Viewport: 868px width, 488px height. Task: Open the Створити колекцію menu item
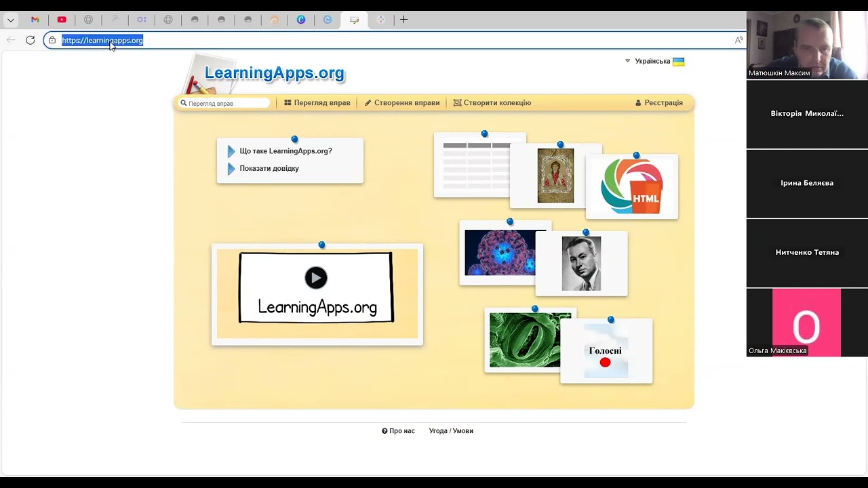[492, 103]
